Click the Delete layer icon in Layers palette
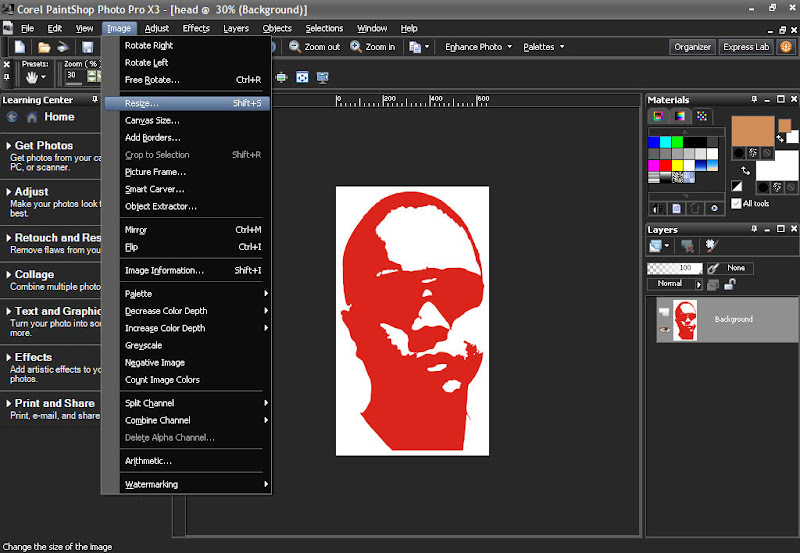The height and width of the screenshot is (553, 800). tap(687, 245)
